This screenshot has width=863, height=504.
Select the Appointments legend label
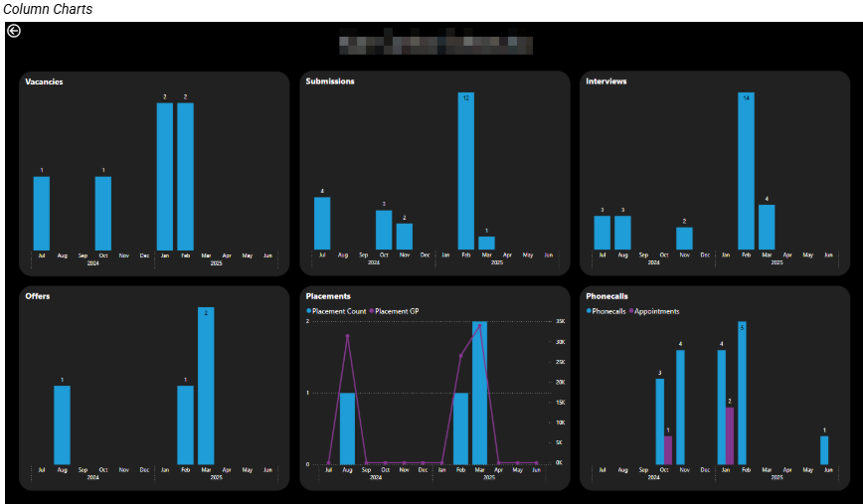click(x=656, y=311)
